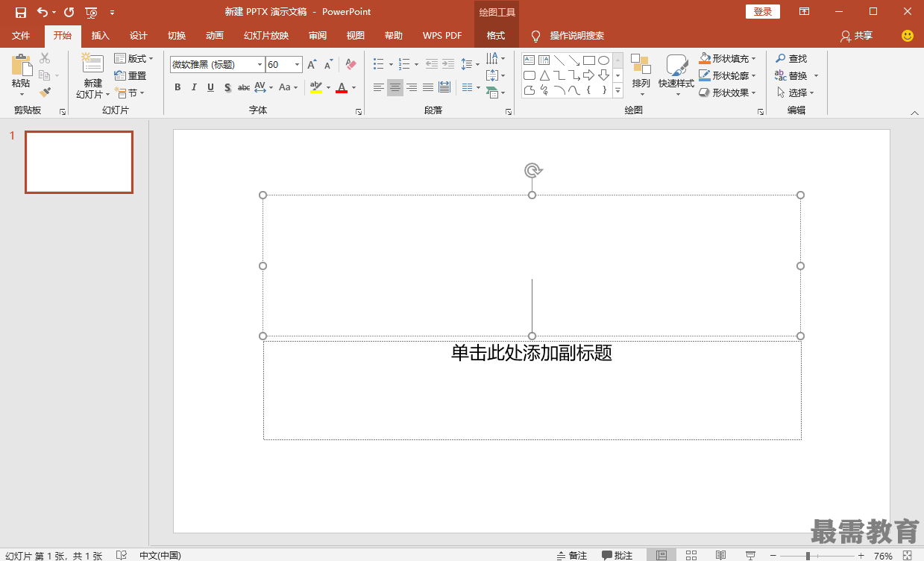The height and width of the screenshot is (561, 924).
Task: Clear all formatting with the eraser icon
Action: tap(351, 65)
